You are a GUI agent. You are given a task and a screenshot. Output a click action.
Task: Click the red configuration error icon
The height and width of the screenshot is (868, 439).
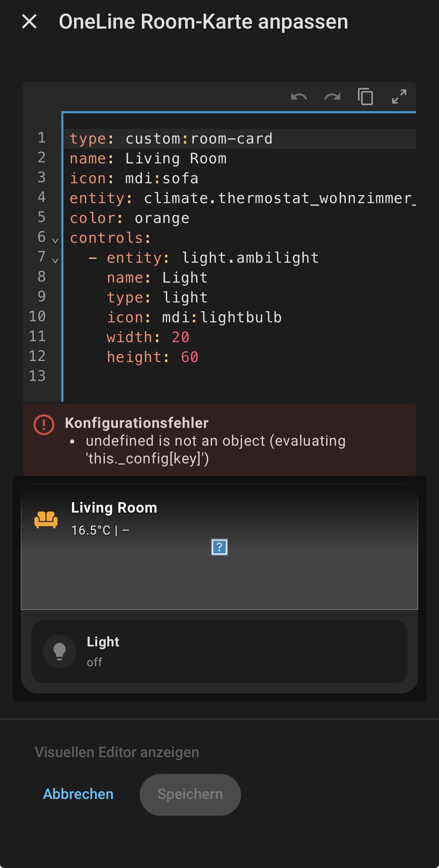[44, 425]
